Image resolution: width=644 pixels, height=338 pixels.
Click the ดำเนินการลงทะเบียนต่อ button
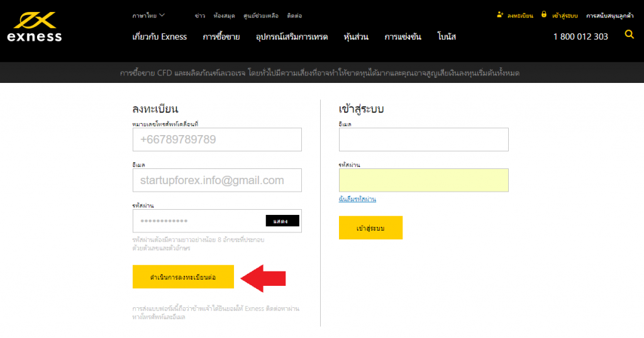pos(183,277)
